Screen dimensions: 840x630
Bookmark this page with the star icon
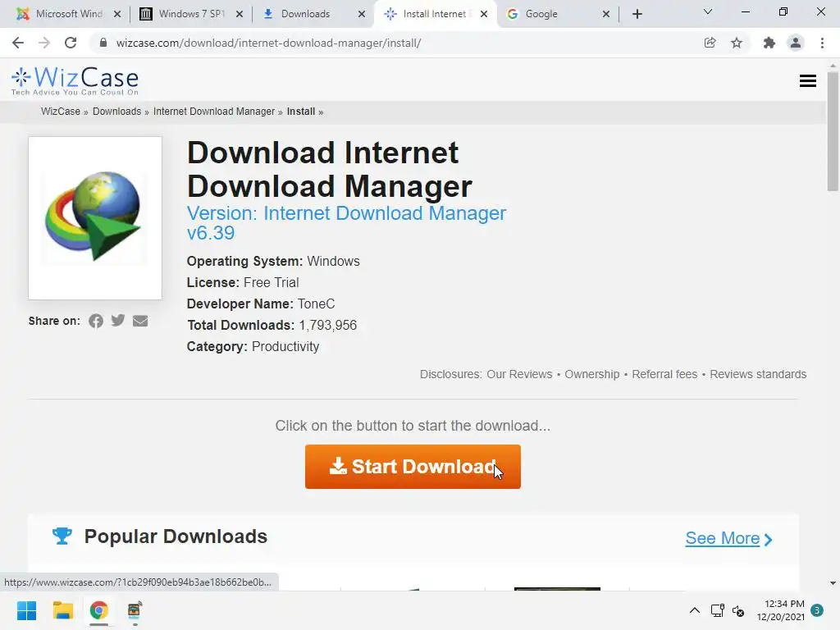737,43
